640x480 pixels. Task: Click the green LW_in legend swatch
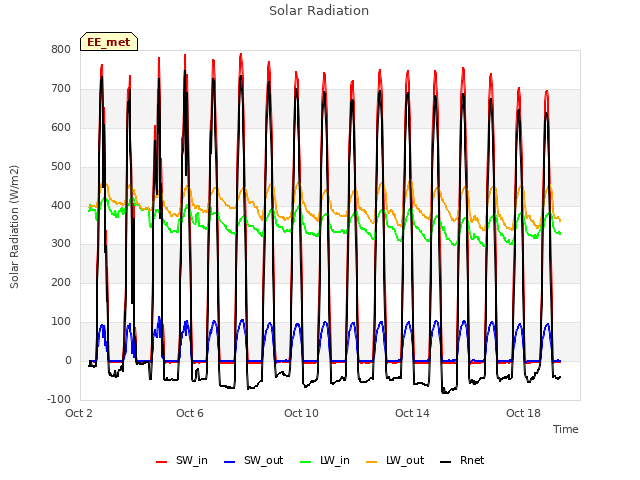click(305, 462)
